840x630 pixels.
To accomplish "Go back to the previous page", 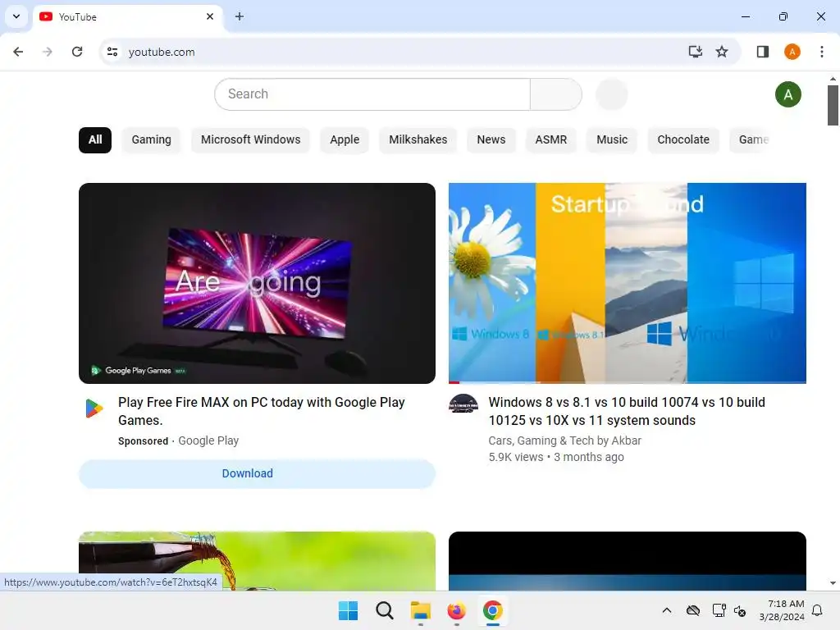I will (x=18, y=52).
